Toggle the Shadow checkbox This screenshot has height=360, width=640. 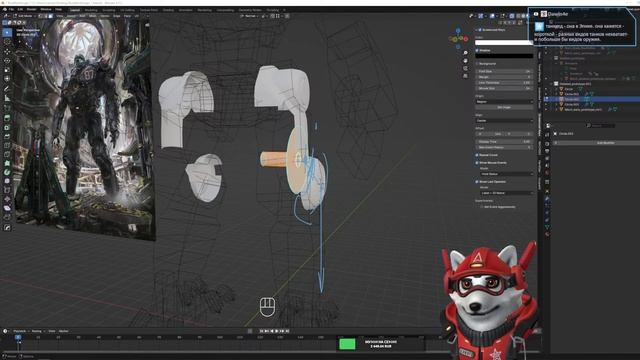477,50
